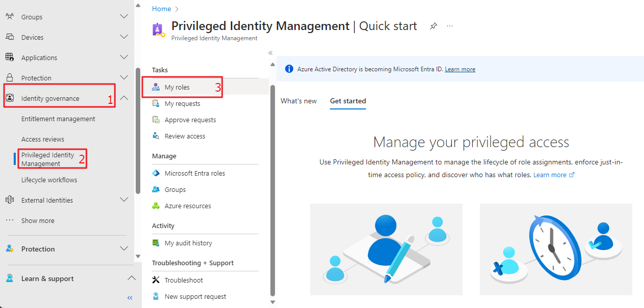Click the Troubleshoot wrench icon
The width and height of the screenshot is (644, 308).
156,281
